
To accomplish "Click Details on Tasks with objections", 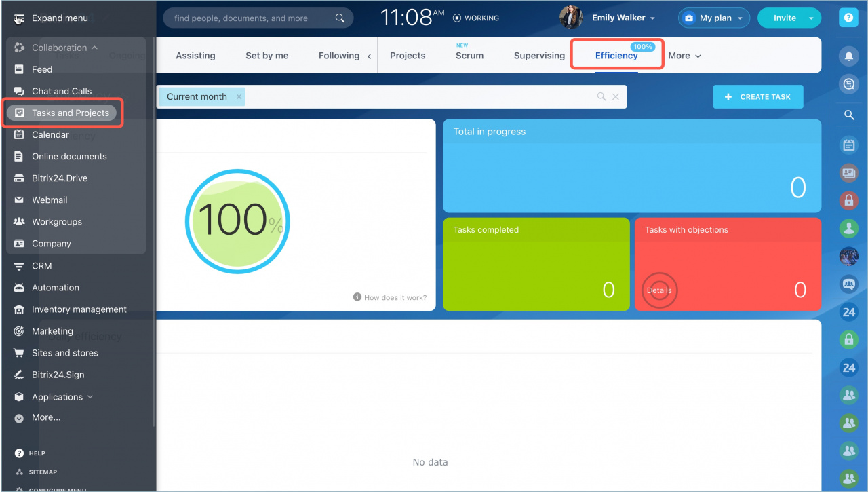I will click(659, 290).
